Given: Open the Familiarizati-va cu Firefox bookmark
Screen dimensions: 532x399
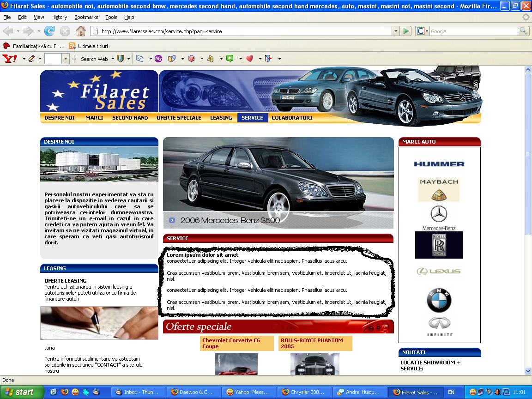Looking at the screenshot, I should [34, 46].
